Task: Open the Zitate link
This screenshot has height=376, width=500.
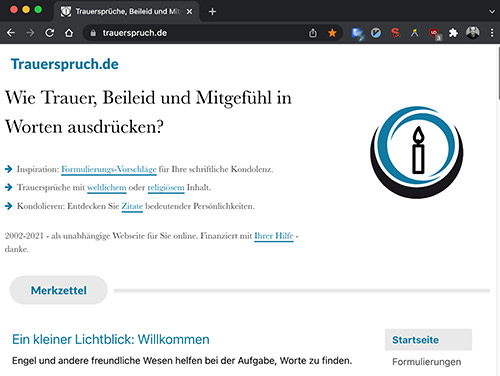Action: coord(132,206)
